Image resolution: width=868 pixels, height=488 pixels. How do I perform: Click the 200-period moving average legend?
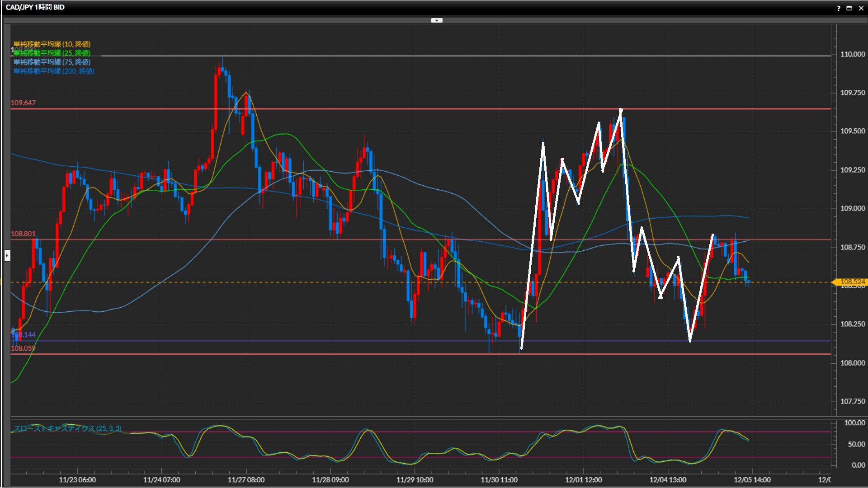54,71
